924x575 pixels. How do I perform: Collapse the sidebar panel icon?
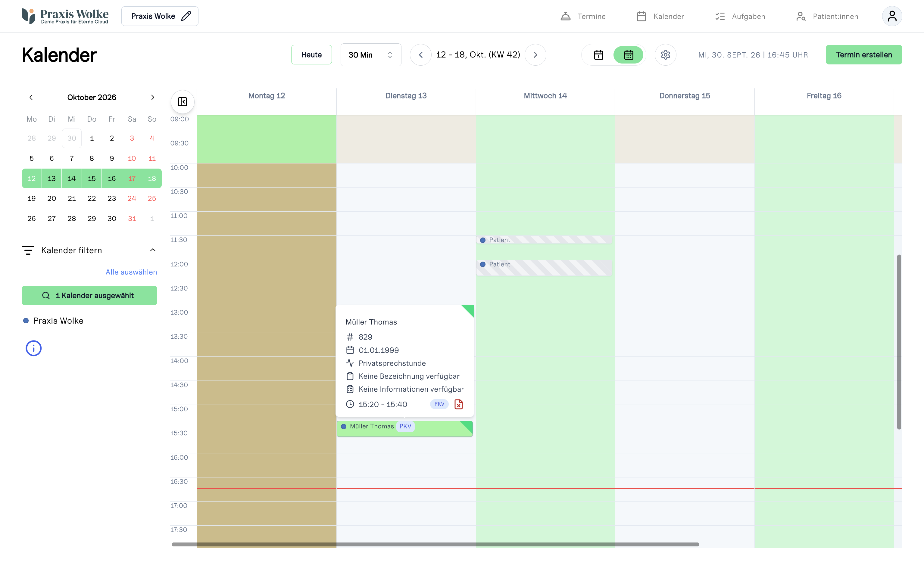(x=183, y=102)
